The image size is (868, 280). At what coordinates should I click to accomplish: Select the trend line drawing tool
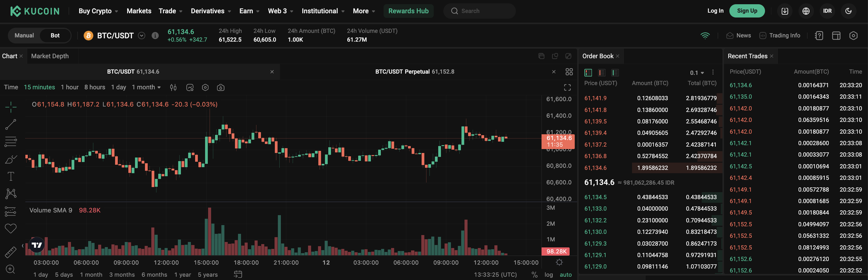click(11, 125)
